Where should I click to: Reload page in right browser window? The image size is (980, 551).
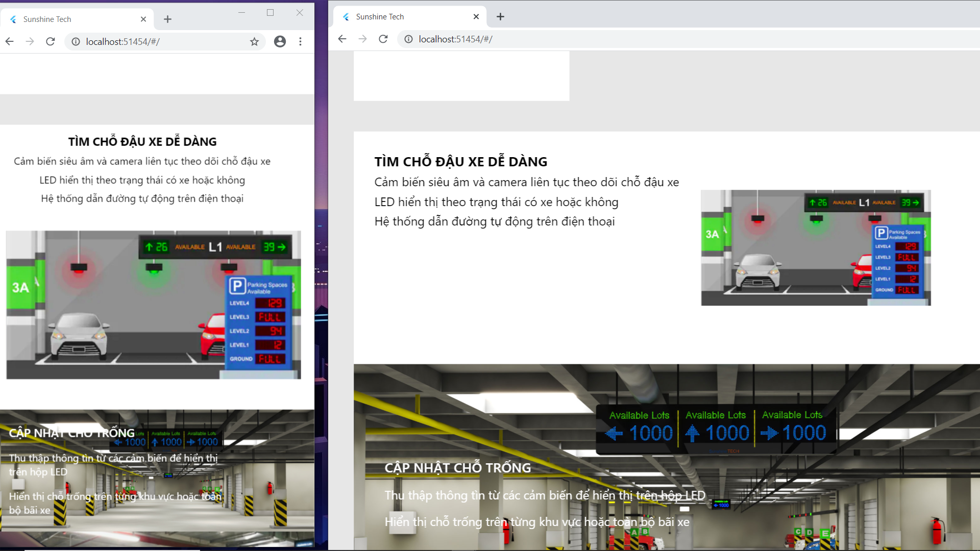[383, 39]
